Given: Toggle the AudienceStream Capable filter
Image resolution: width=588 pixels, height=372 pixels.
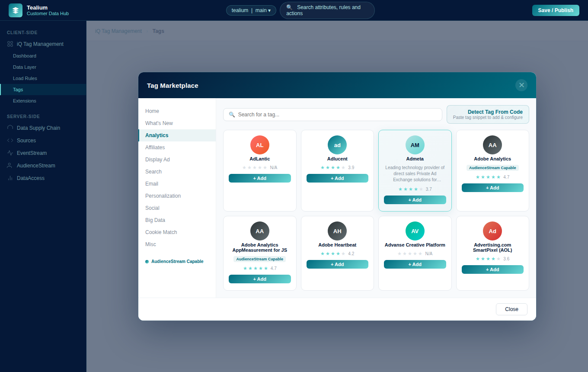Looking at the screenshot, I should (174, 261).
